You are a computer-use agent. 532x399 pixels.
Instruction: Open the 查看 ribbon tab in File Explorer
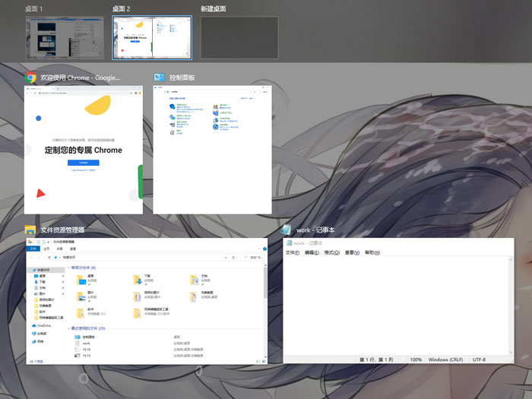73,249
